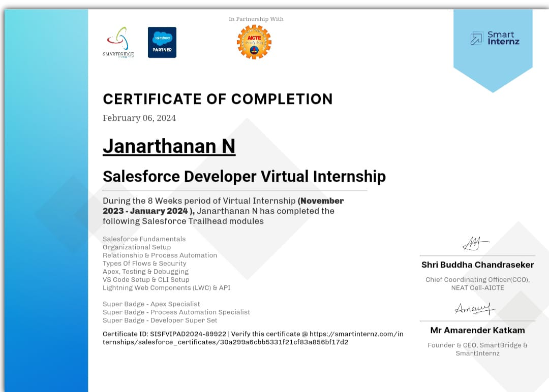Click Super Badge - Process Automation Specialist

tap(176, 312)
